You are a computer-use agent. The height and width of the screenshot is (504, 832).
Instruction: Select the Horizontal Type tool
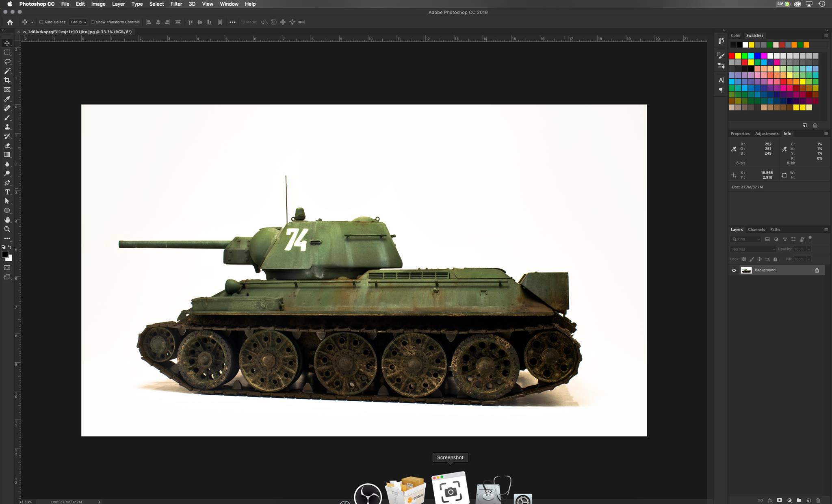pyautogui.click(x=7, y=192)
